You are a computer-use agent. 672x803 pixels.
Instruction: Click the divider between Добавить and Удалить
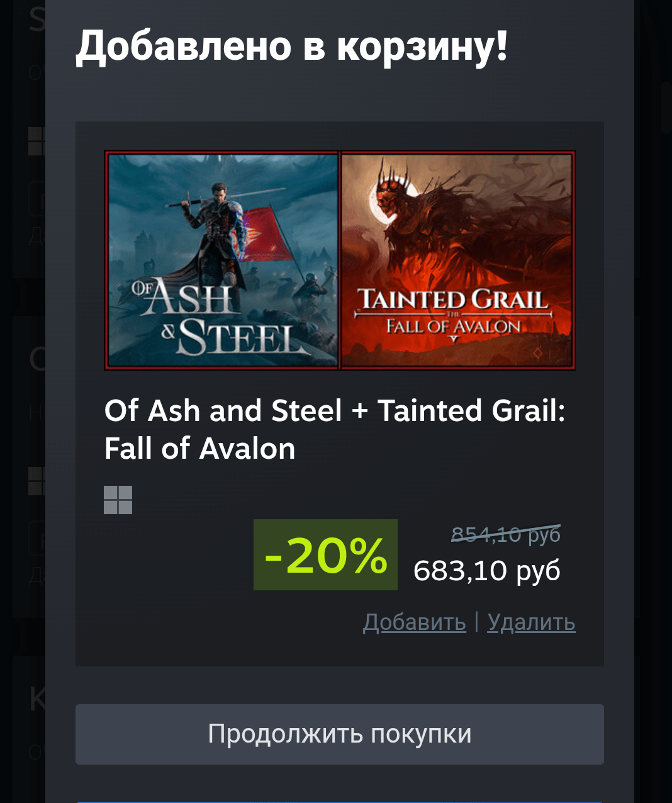[476, 621]
